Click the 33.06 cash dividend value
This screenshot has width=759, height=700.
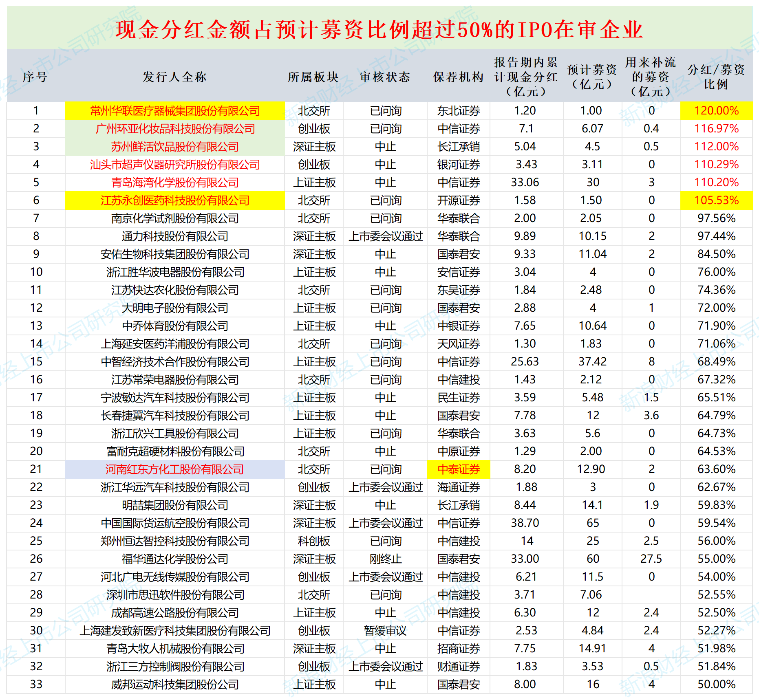[525, 183]
